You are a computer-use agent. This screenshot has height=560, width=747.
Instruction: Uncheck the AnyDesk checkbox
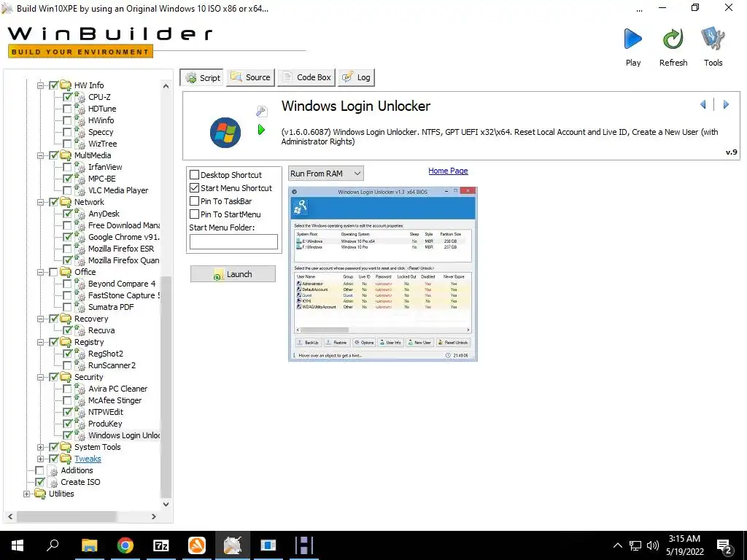click(67, 214)
